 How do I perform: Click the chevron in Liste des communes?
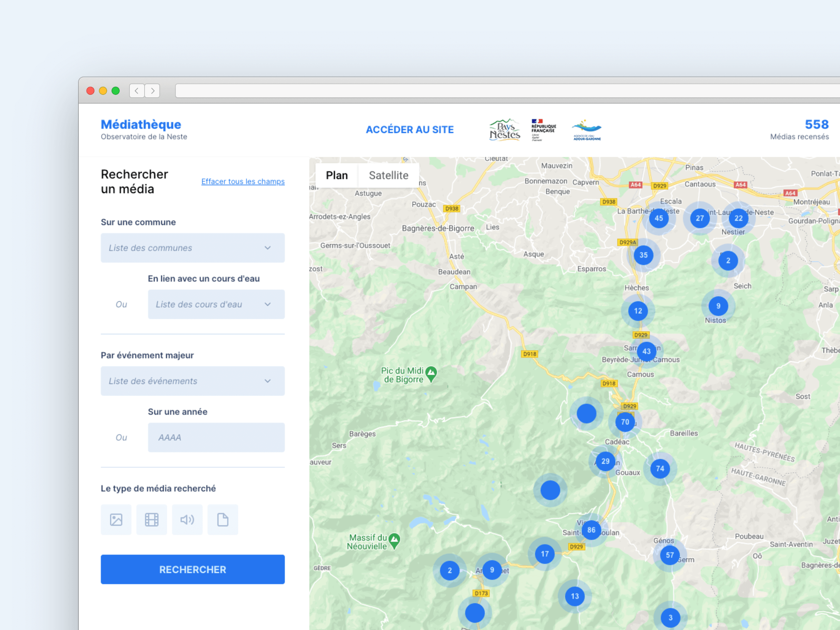268,248
